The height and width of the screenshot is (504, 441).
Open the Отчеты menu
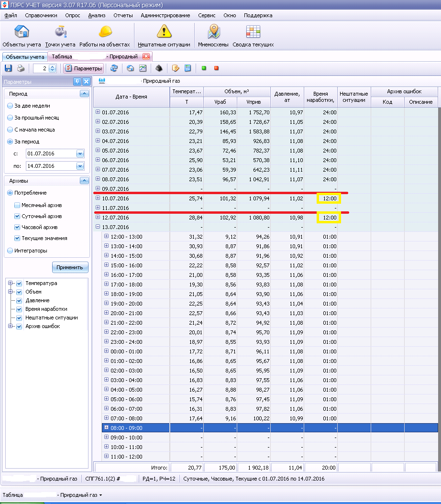(x=123, y=15)
